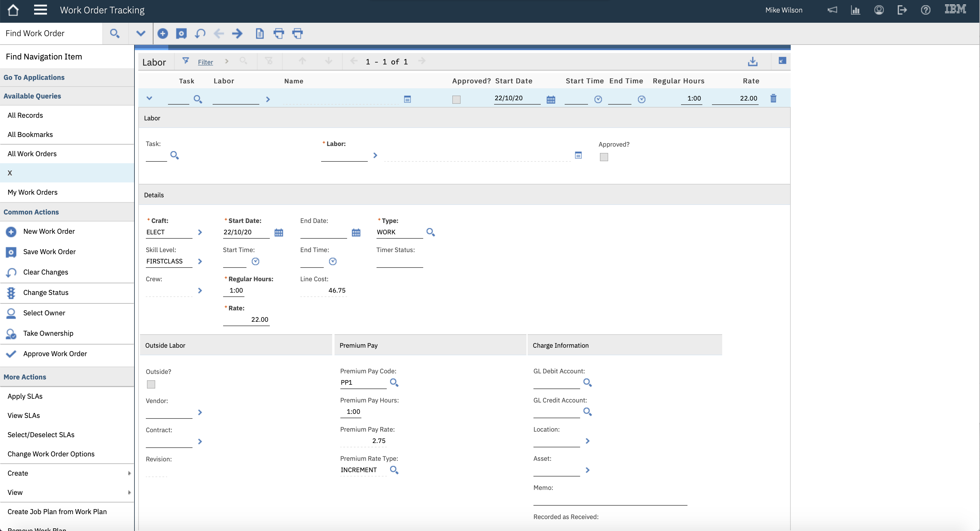Select the All Work Orders query
980x531 pixels.
(x=32, y=154)
